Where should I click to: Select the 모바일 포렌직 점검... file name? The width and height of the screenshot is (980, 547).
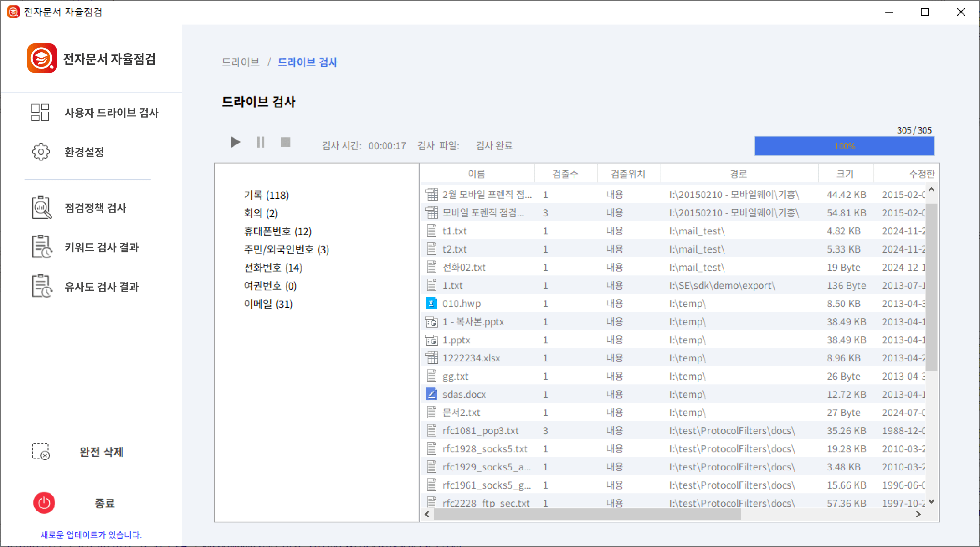coord(483,213)
